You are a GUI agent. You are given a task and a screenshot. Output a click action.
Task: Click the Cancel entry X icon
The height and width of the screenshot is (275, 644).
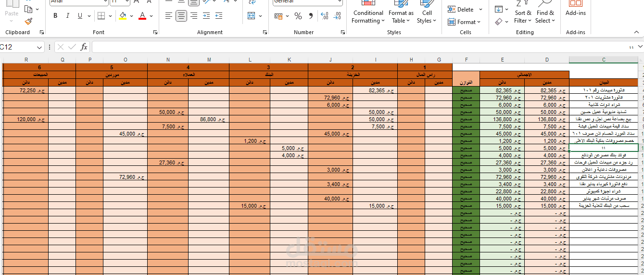(61, 47)
